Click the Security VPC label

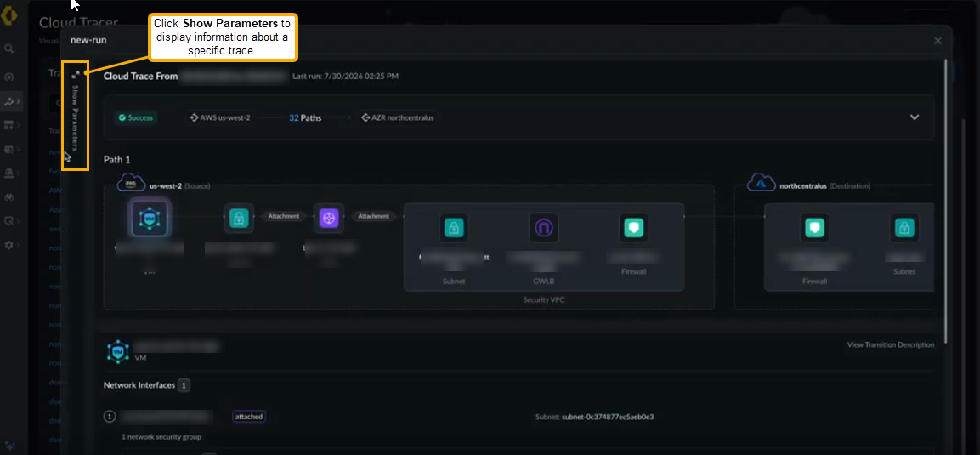pos(544,300)
